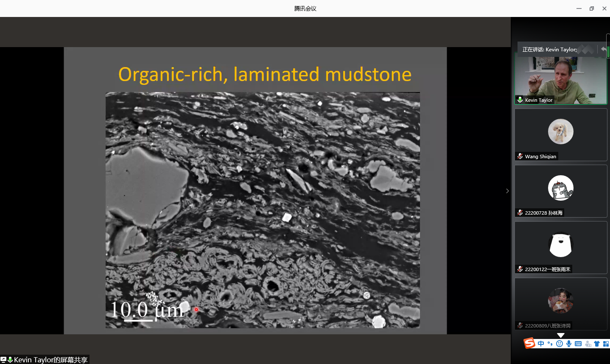Select participant 22200122一班张雨禾 tile
Screen dimensions: 610x364
(560, 247)
